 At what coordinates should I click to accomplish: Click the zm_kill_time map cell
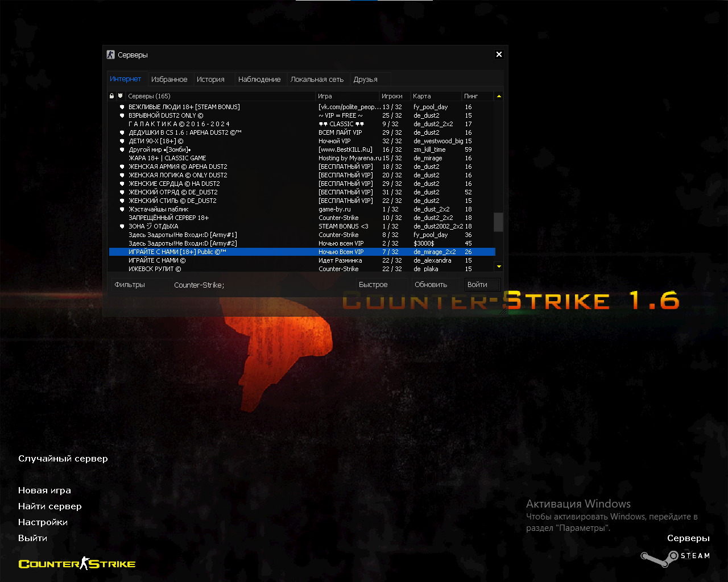tap(429, 149)
